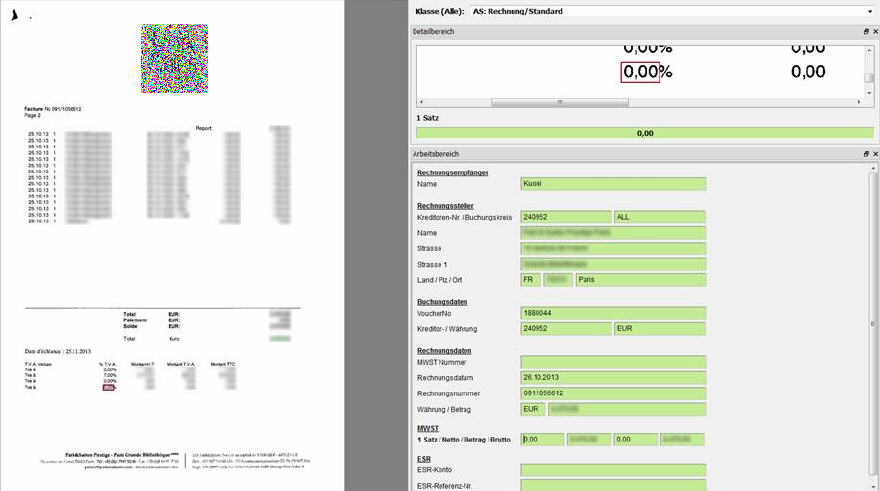This screenshot has width=880, height=491.
Task: Click the 0,00 amount beside the outlined percentage
Action: 808,72
